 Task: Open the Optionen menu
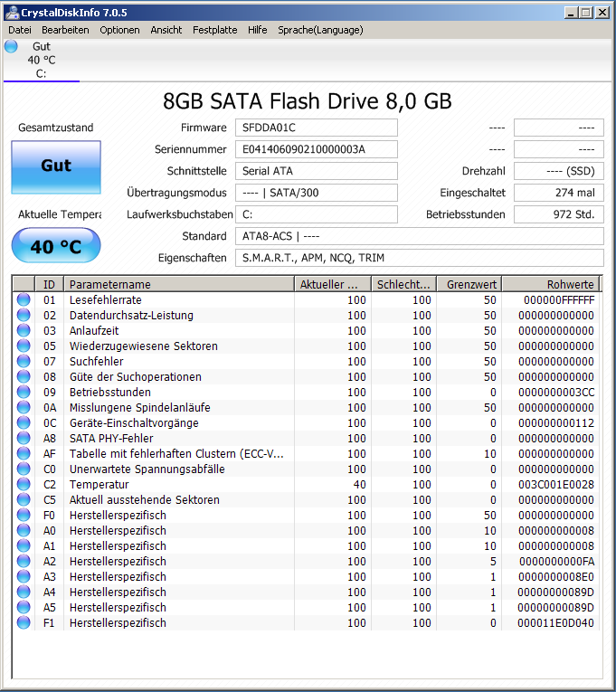[119, 30]
